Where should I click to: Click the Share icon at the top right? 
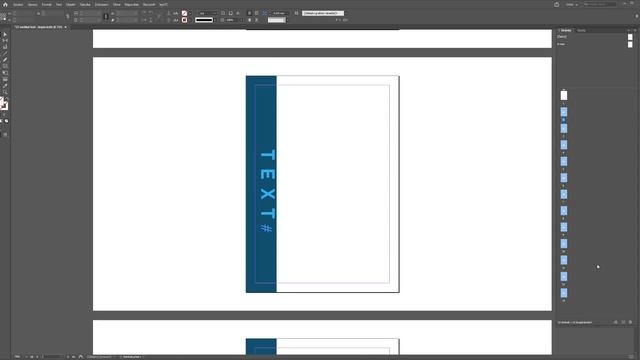[557, 4]
